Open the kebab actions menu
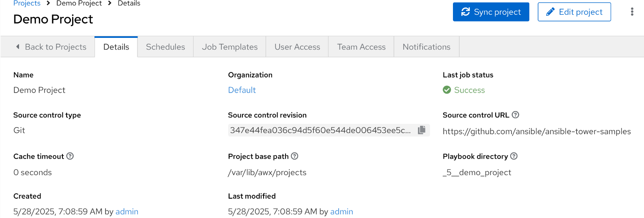Image resolution: width=644 pixels, height=218 pixels. (x=632, y=12)
